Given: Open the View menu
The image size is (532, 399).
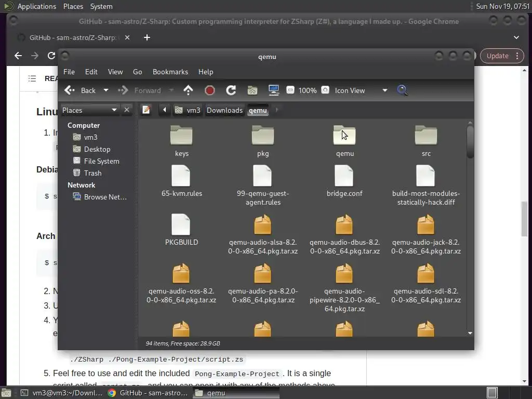Looking at the screenshot, I should [x=115, y=72].
